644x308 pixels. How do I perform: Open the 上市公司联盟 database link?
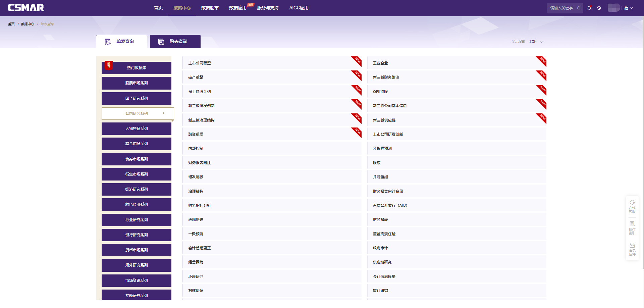point(200,63)
